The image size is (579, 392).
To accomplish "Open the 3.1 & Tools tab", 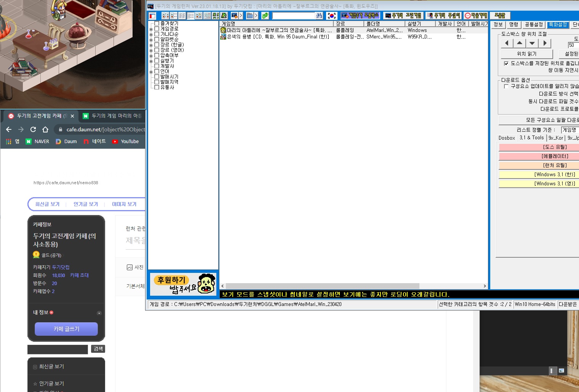I will (x=531, y=138).
